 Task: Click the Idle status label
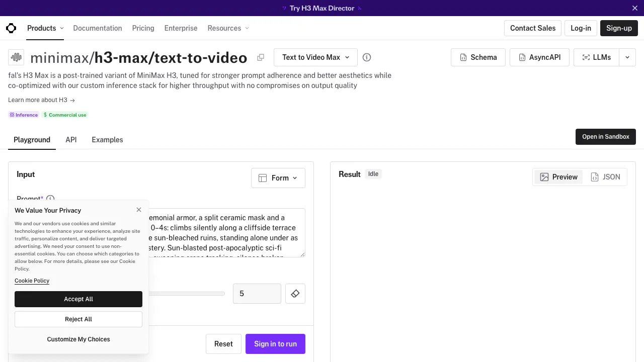pos(373,174)
